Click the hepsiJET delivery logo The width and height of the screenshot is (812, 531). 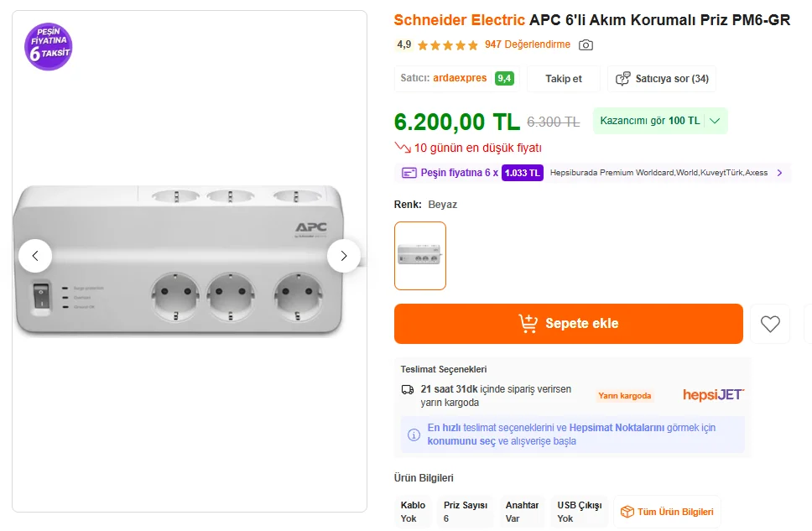click(713, 395)
